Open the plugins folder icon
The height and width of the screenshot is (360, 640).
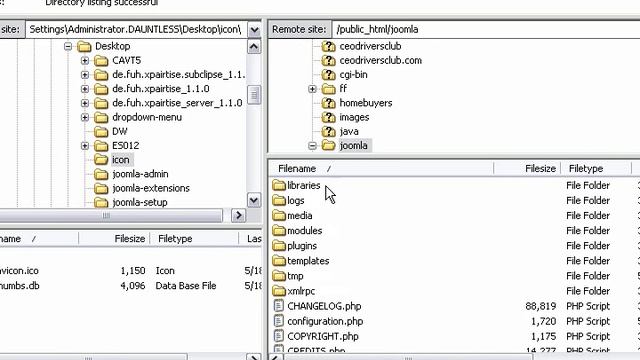click(x=279, y=246)
